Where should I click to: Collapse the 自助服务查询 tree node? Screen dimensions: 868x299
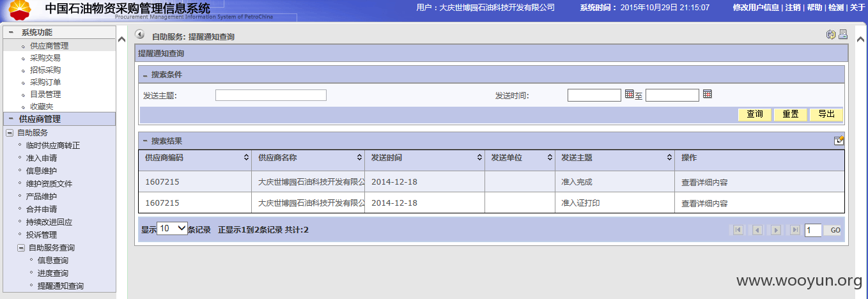coord(21,248)
